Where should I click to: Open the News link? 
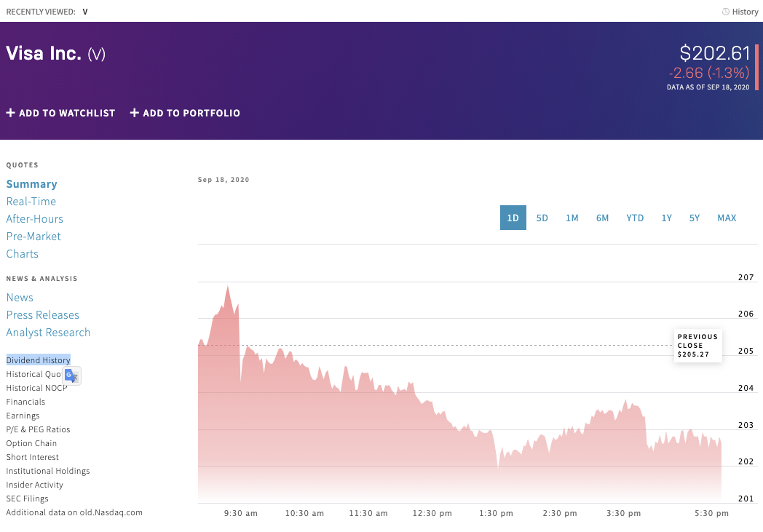tap(20, 298)
